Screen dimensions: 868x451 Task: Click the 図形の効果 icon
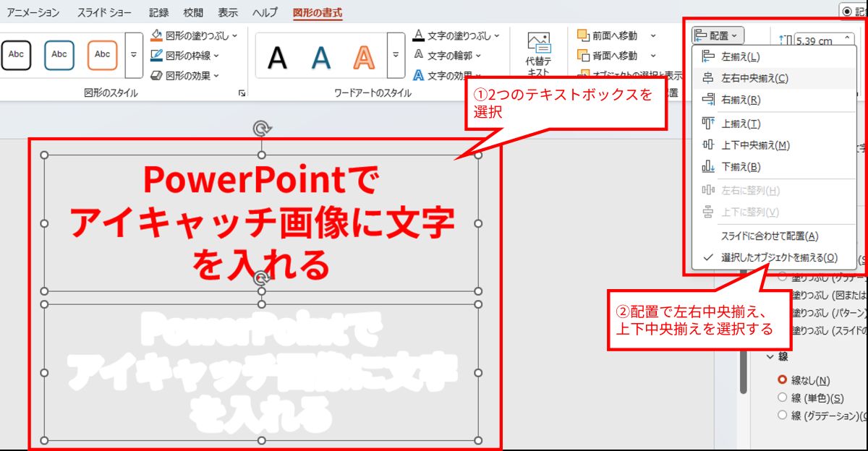[x=157, y=75]
